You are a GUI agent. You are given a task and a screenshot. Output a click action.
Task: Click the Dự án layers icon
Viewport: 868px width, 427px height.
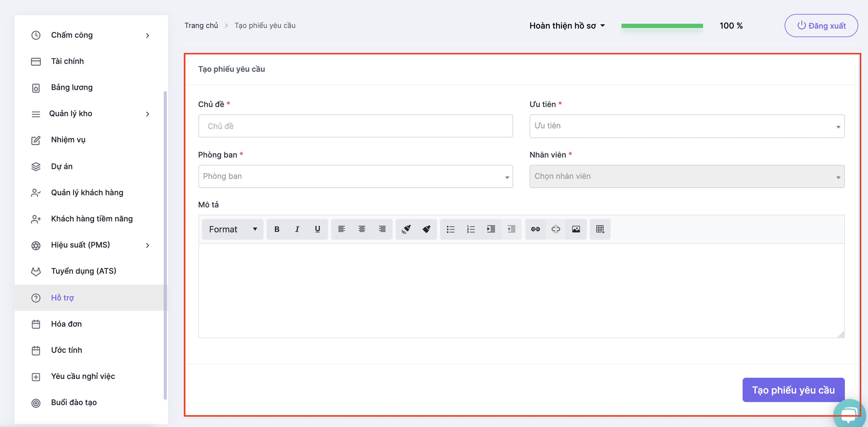36,166
